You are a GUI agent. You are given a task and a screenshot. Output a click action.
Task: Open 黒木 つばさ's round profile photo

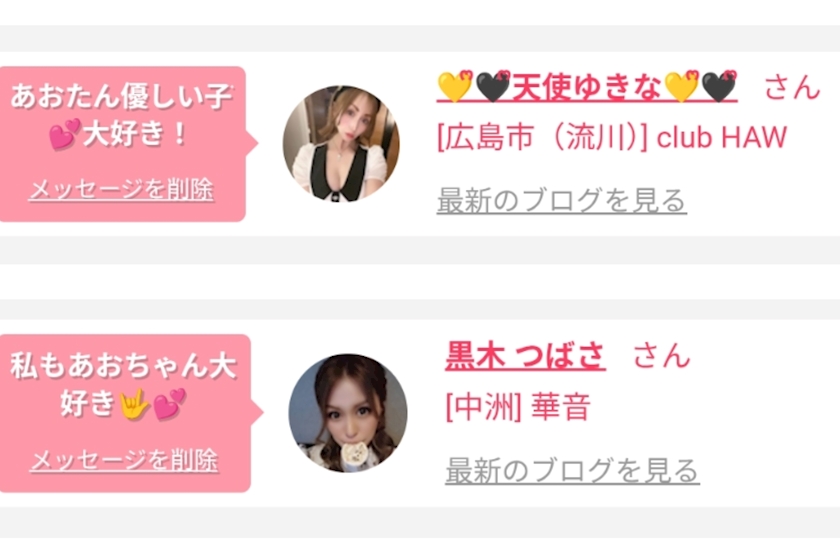click(x=348, y=413)
